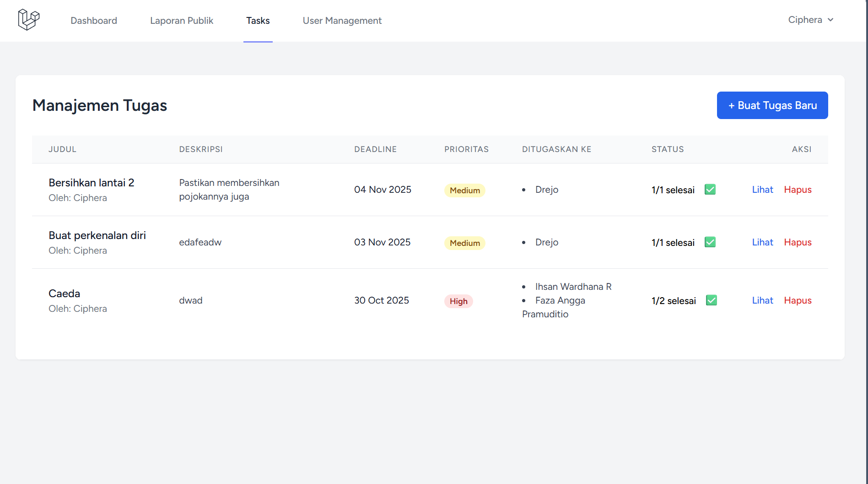Click 1/1 selesai for Buat perkenalan diri
Viewport: 868px width, 484px height.
[673, 243]
